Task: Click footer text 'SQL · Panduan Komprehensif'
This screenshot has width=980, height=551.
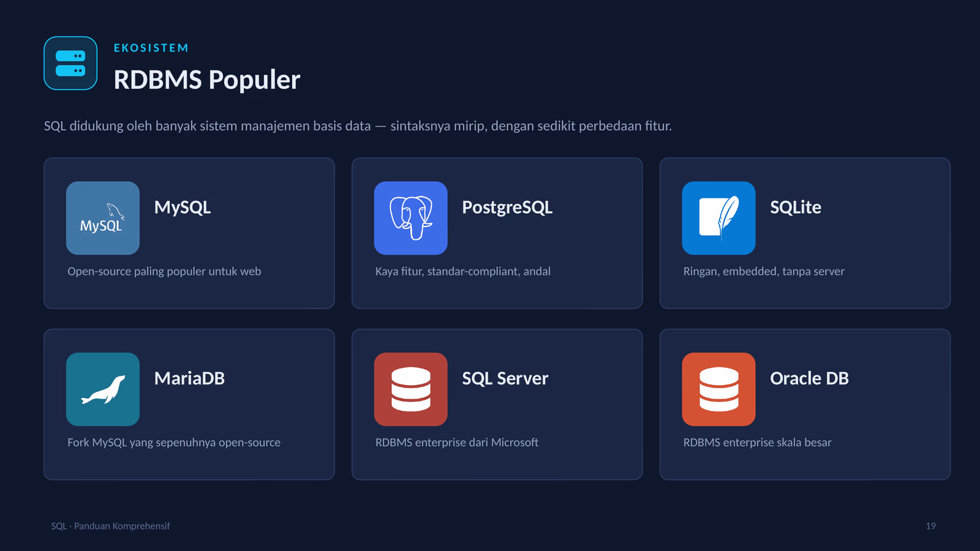Action: click(x=110, y=526)
